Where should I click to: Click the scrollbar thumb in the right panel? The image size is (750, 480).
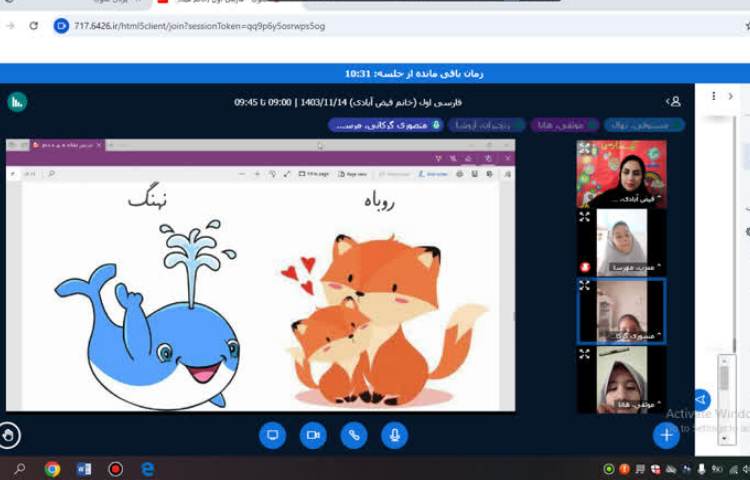pos(724,378)
